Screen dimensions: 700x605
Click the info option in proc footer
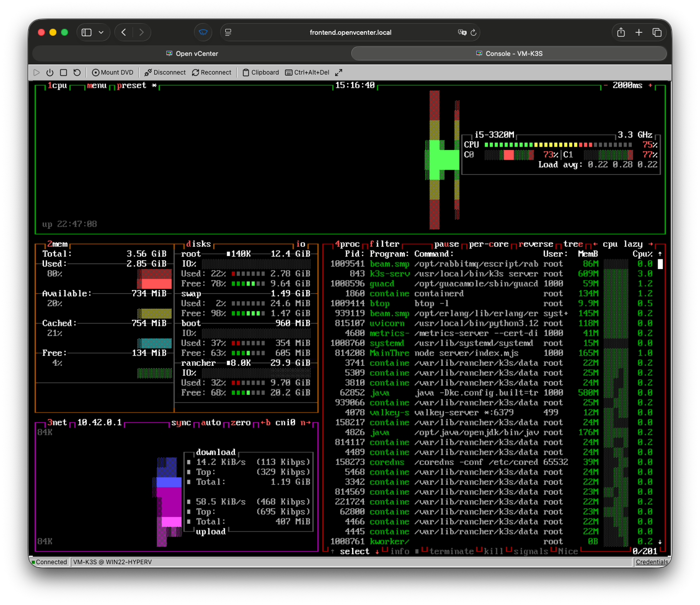click(x=400, y=552)
